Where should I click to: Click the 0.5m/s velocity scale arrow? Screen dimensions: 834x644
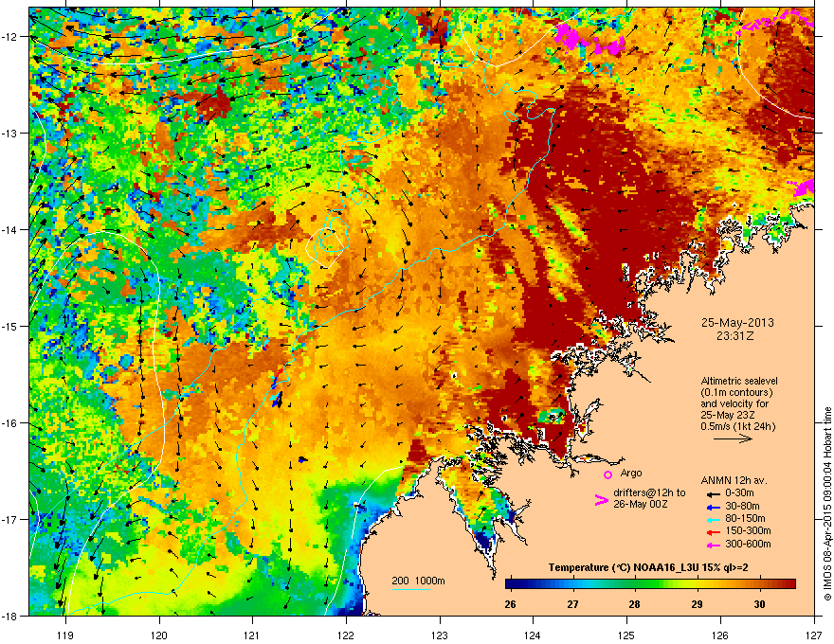tap(733, 438)
